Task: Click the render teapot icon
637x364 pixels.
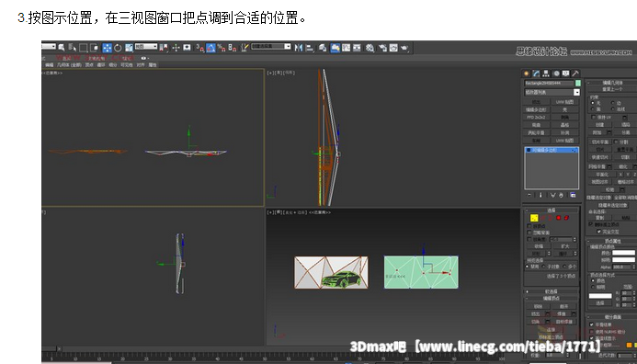Action: 404,48
